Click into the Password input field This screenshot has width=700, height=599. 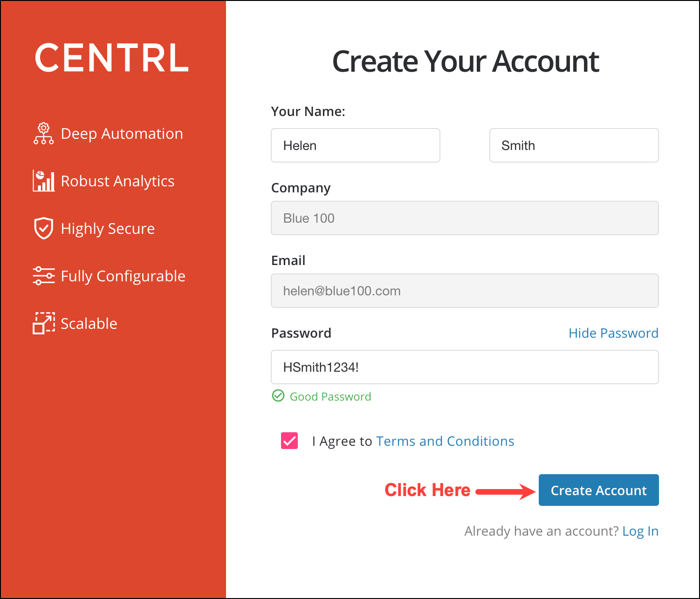point(465,367)
